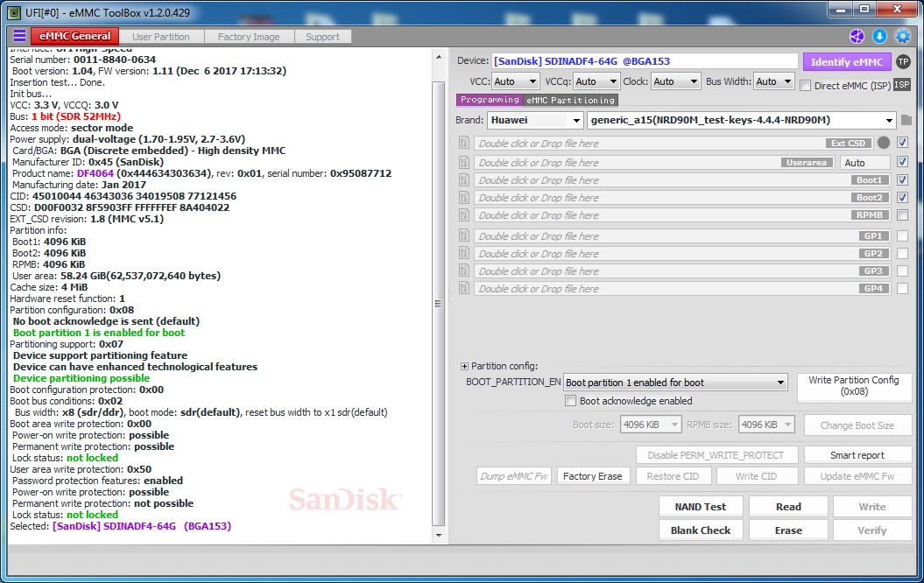The width and height of the screenshot is (924, 583).
Task: Open the settings gear icon
Action: pyautogui.click(x=903, y=37)
